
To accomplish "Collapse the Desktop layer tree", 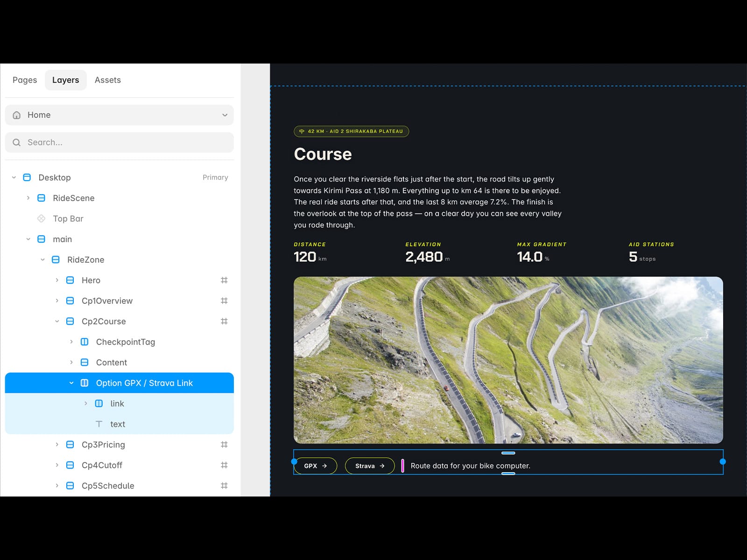I will tap(14, 177).
